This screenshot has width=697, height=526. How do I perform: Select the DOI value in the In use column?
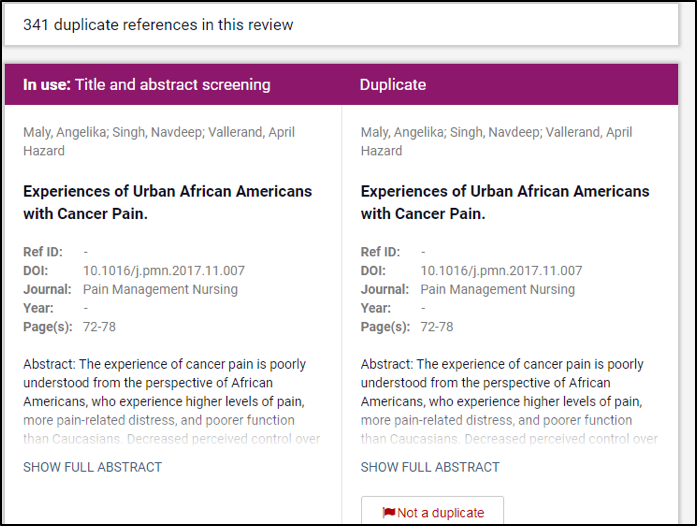(164, 271)
